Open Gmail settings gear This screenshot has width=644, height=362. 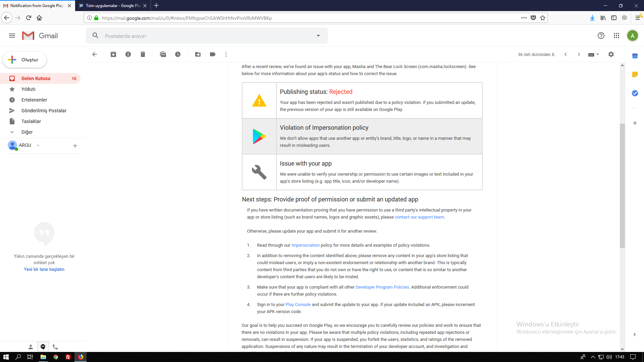click(x=611, y=54)
